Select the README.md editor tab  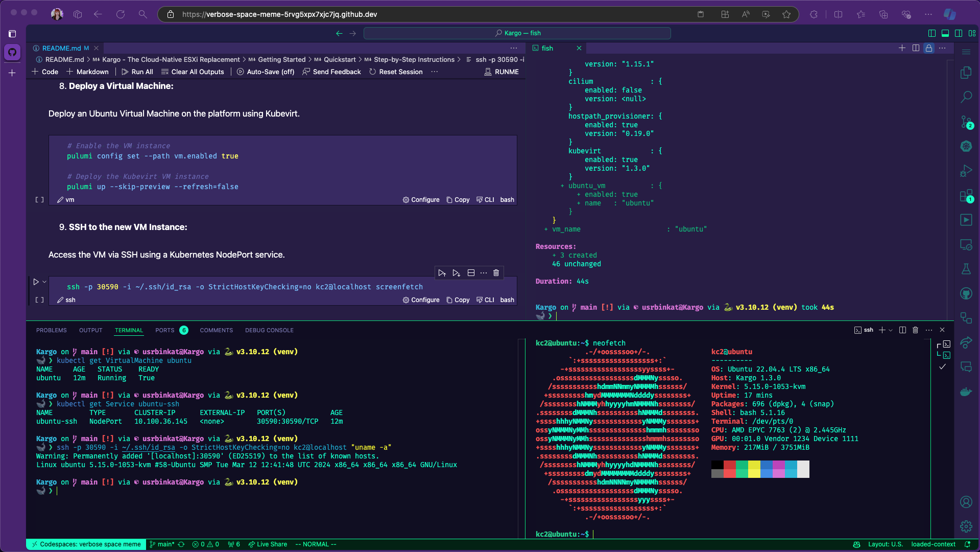coord(62,48)
